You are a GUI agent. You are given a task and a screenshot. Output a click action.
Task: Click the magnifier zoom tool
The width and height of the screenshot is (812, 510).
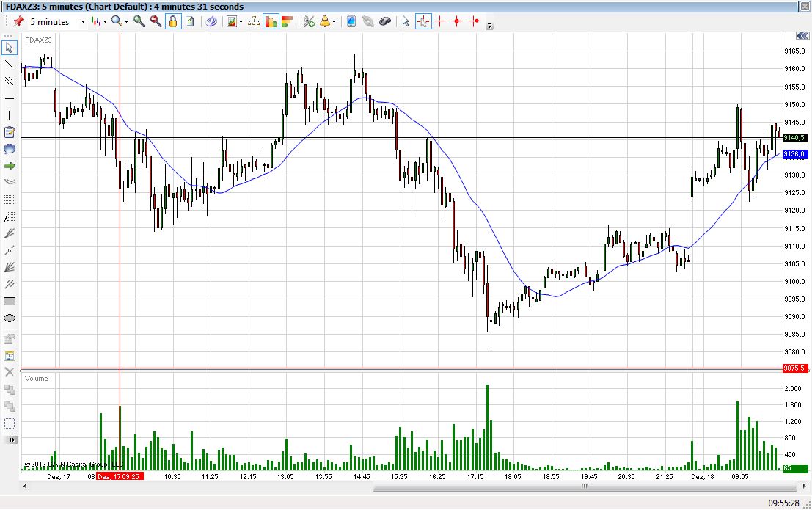point(117,21)
